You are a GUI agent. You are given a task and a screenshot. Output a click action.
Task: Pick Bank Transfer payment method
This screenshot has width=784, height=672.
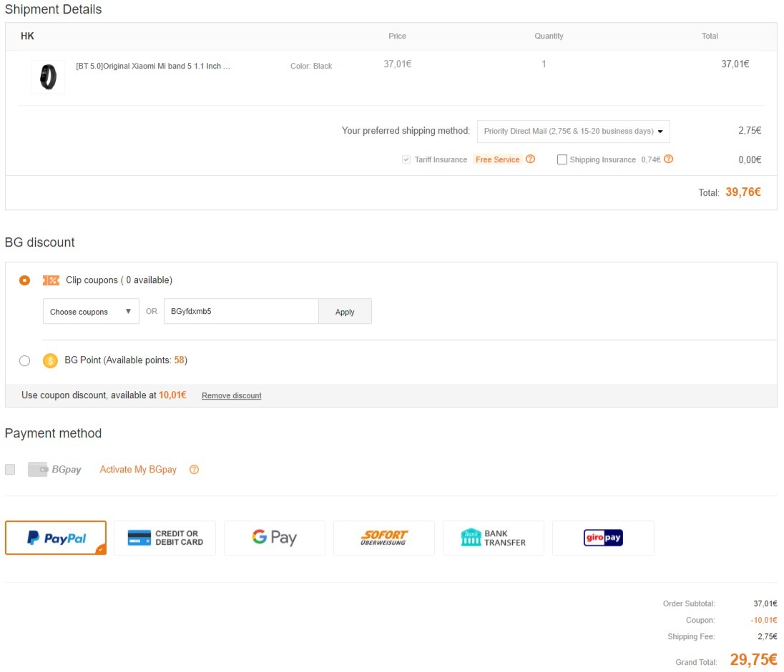point(494,538)
